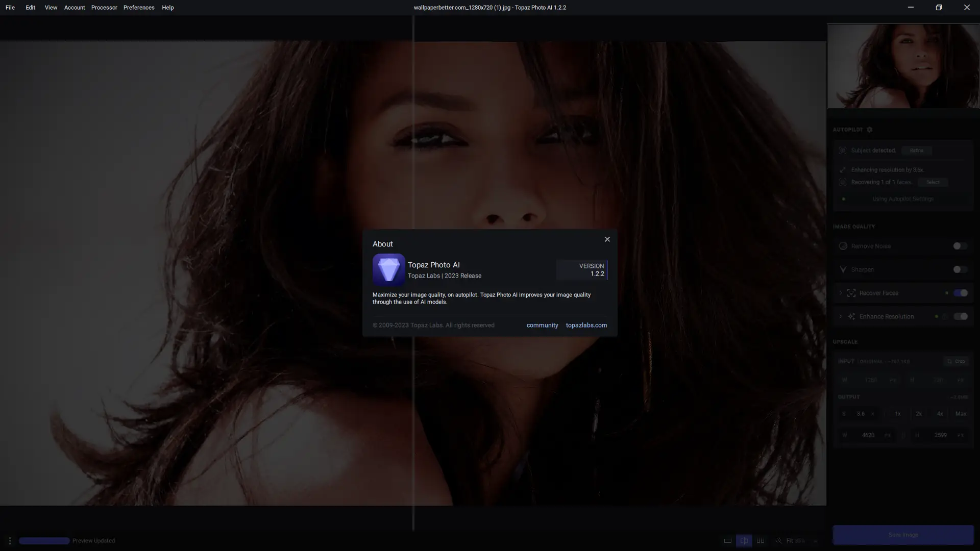Select single image view icon

tap(727, 541)
